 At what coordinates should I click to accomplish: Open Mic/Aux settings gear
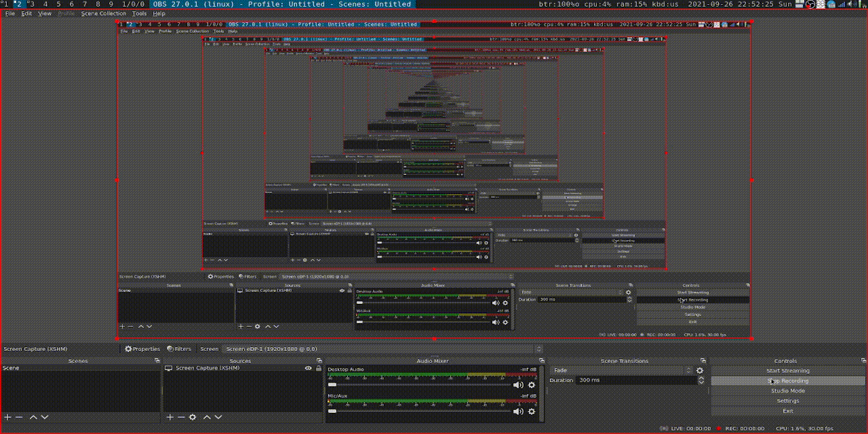point(531,411)
